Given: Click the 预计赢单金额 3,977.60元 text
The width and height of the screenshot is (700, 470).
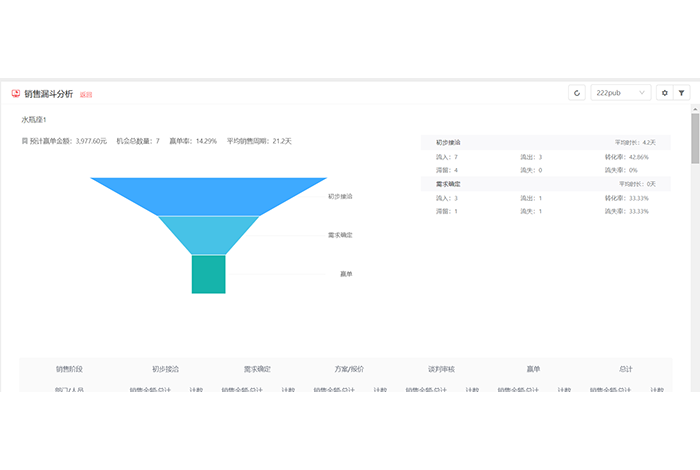Looking at the screenshot, I should [68, 141].
